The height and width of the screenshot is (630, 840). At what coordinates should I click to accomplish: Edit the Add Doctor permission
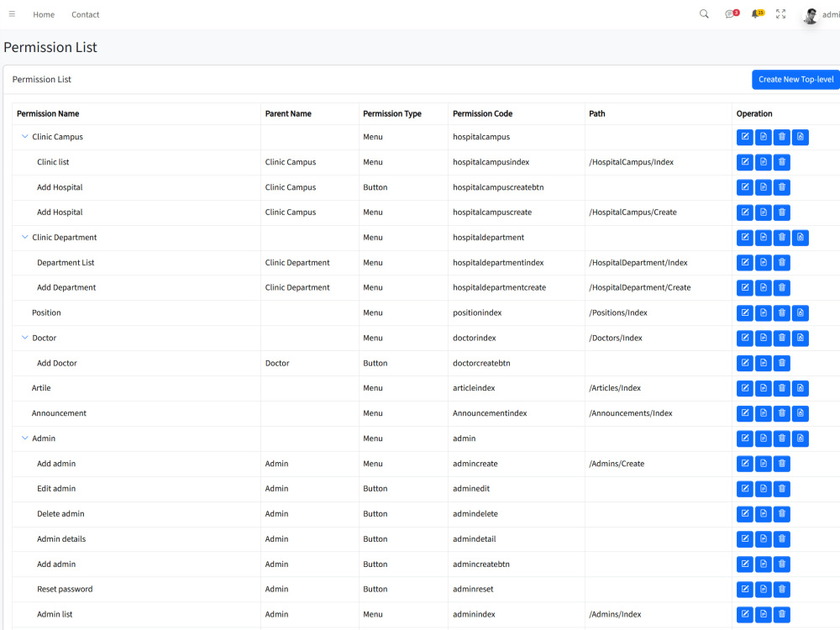[x=745, y=363]
